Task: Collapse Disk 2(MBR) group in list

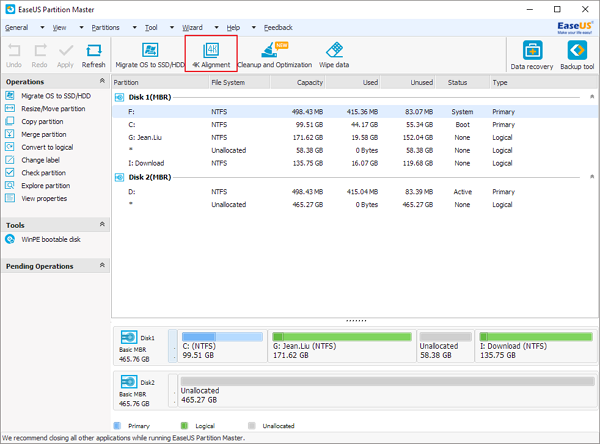Action: [x=592, y=177]
